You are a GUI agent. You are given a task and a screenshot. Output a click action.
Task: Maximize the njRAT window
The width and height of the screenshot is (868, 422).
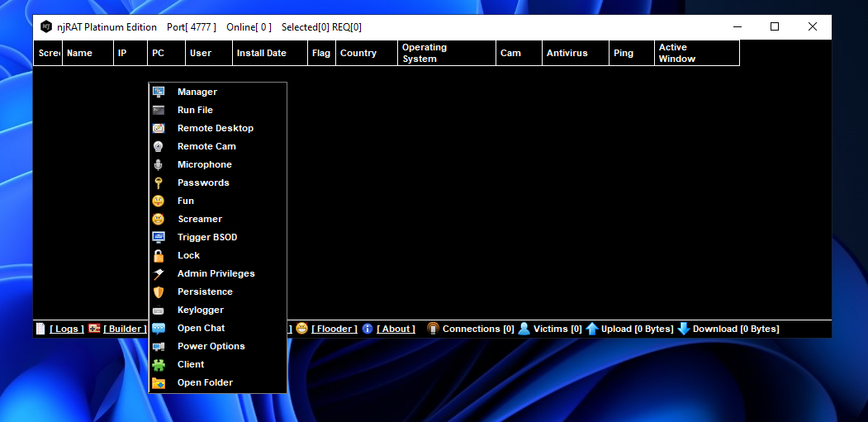click(x=775, y=26)
